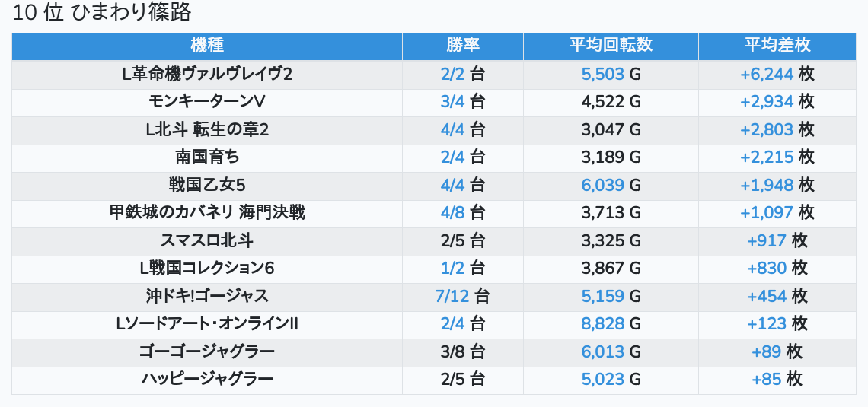Image resolution: width=868 pixels, height=407 pixels.
Task: Click average spins 8,828 G
Action: (611, 324)
